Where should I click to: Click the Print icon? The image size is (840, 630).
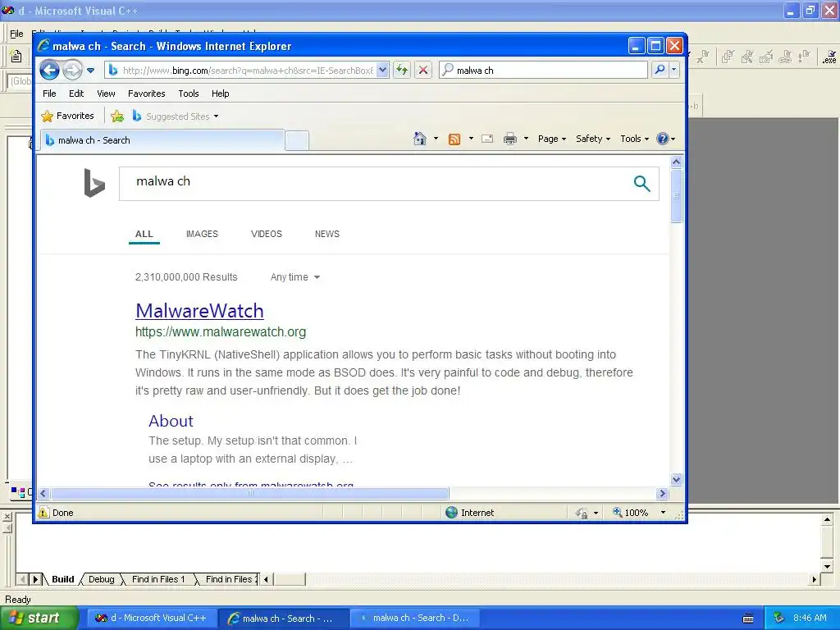[x=510, y=139]
